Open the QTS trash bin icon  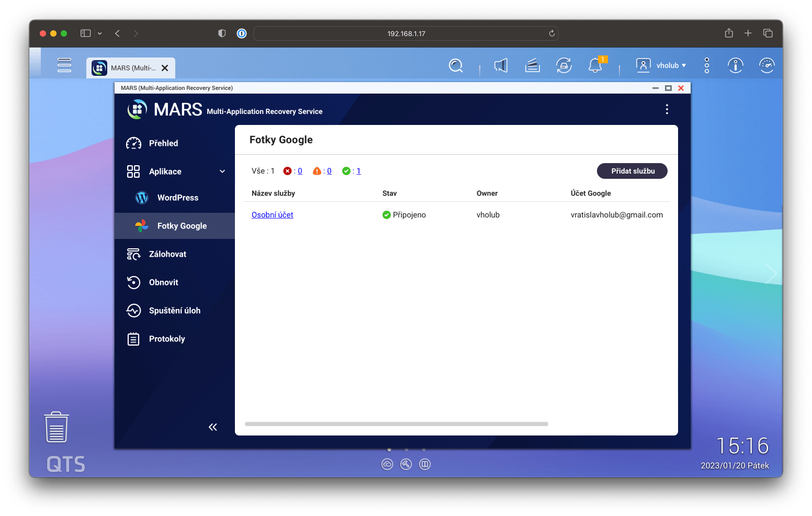click(57, 427)
